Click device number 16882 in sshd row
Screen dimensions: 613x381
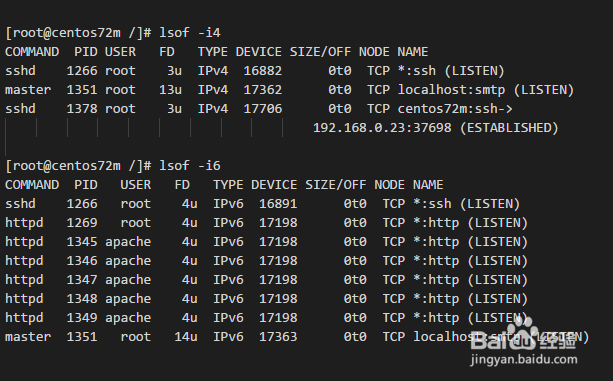[x=263, y=71]
